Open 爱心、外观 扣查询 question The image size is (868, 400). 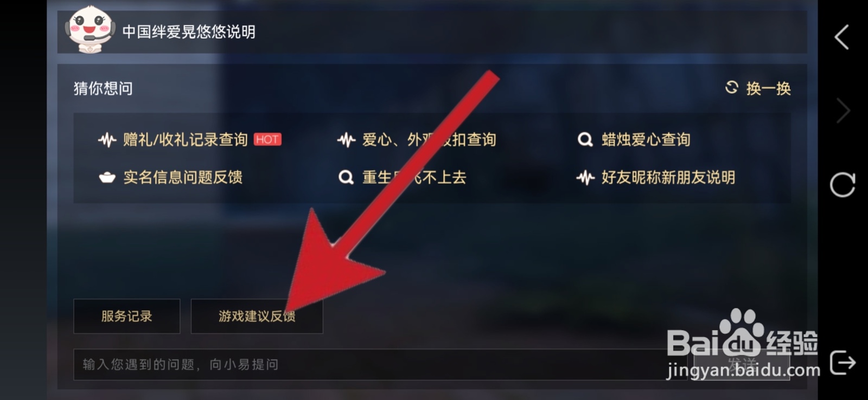click(429, 140)
